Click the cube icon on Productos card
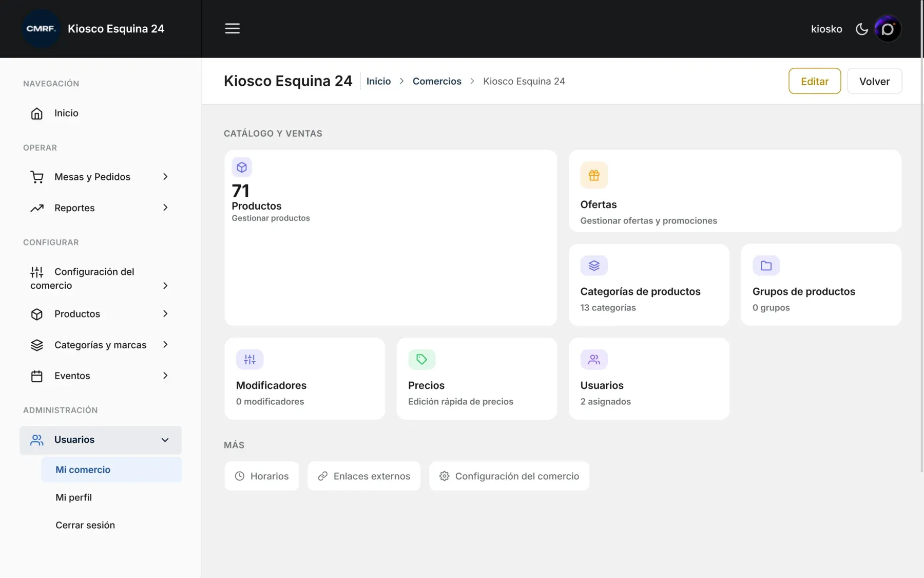The height and width of the screenshot is (578, 924). point(242,167)
